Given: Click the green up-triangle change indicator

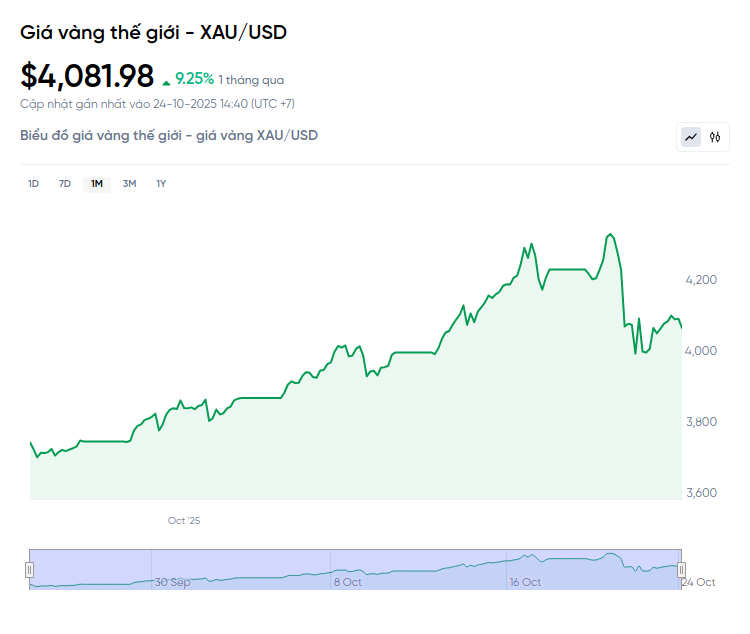Looking at the screenshot, I should tap(166, 79).
